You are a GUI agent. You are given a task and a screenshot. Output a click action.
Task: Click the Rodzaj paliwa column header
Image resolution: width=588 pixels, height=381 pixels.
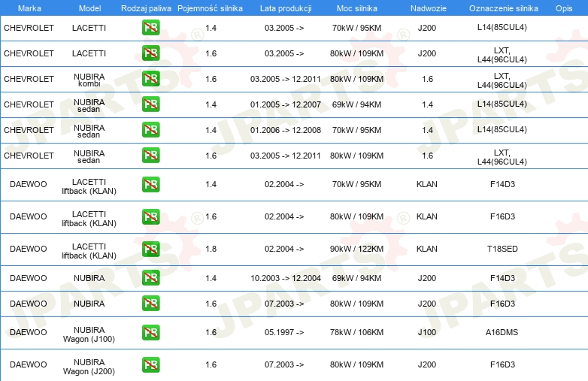[x=146, y=8]
